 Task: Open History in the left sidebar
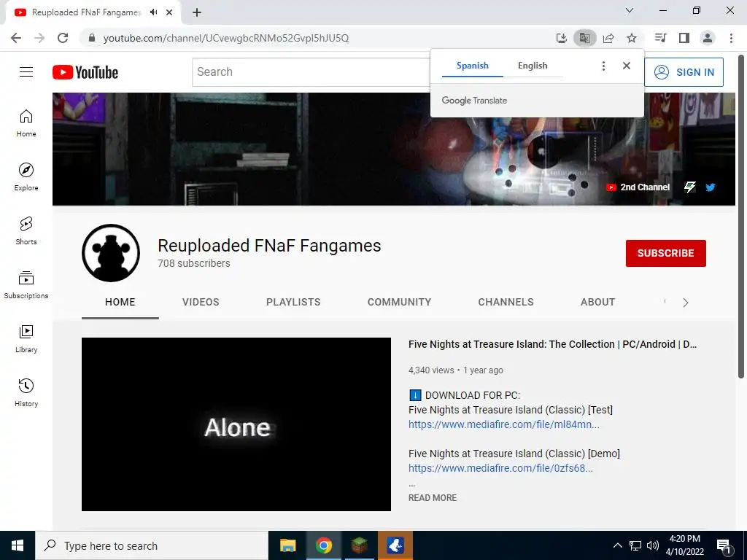coord(26,392)
